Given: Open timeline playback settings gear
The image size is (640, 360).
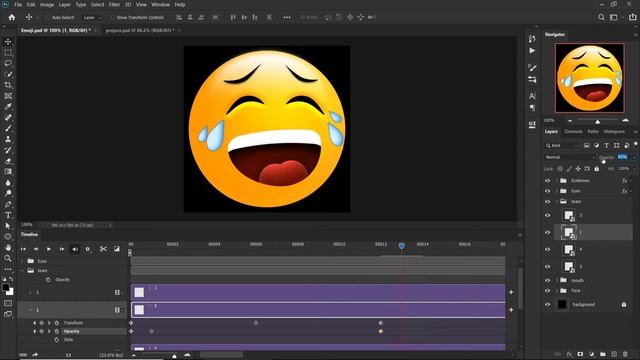Looking at the screenshot, I should [87, 249].
